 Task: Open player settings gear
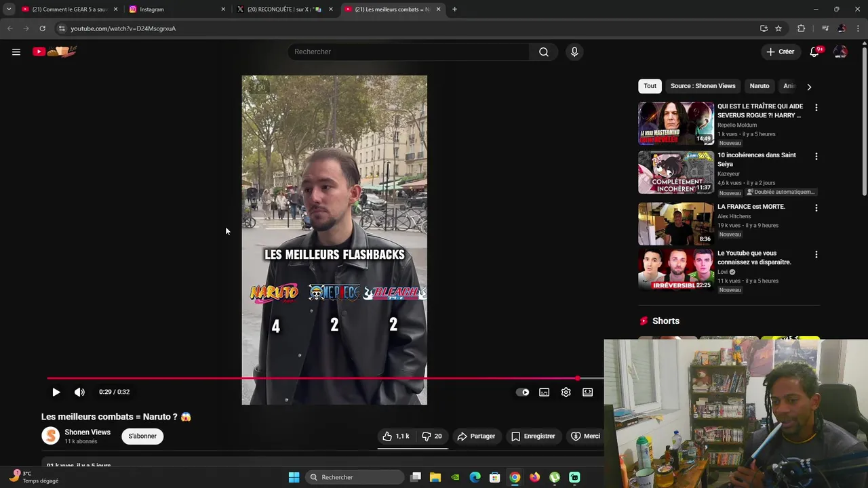566,392
